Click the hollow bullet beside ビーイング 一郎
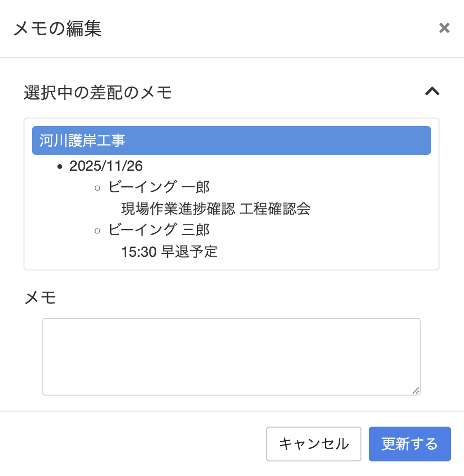The height and width of the screenshot is (476, 464). tap(97, 188)
